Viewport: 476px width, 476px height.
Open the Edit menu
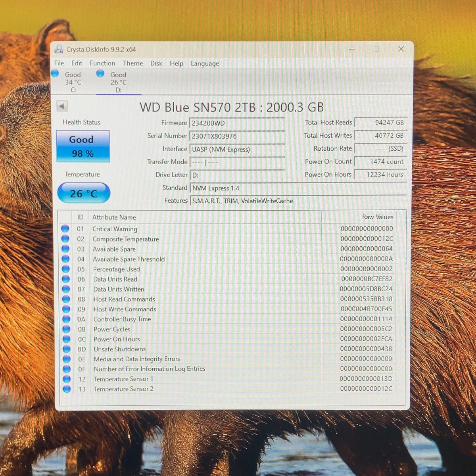pos(77,63)
